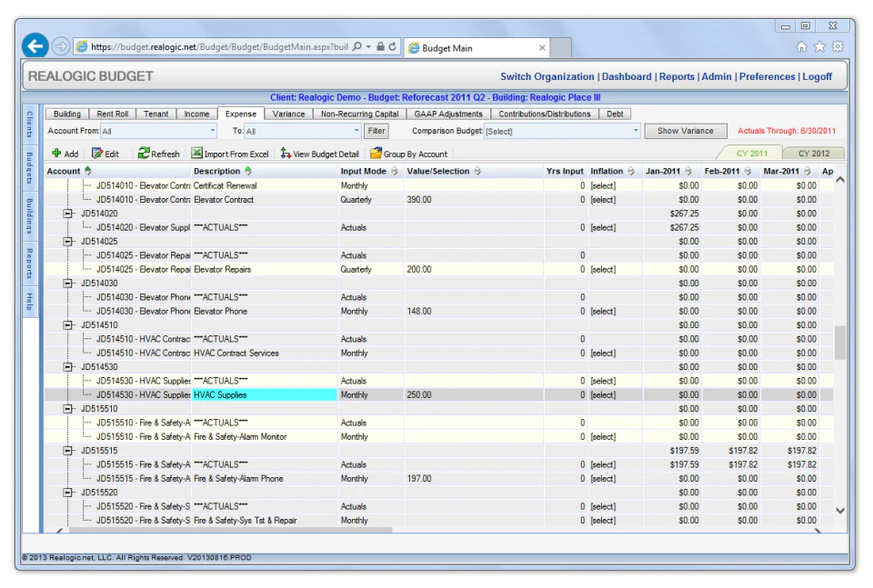Image resolution: width=873 pixels, height=588 pixels.
Task: Sort by Account column arrow icon
Action: click(88, 171)
